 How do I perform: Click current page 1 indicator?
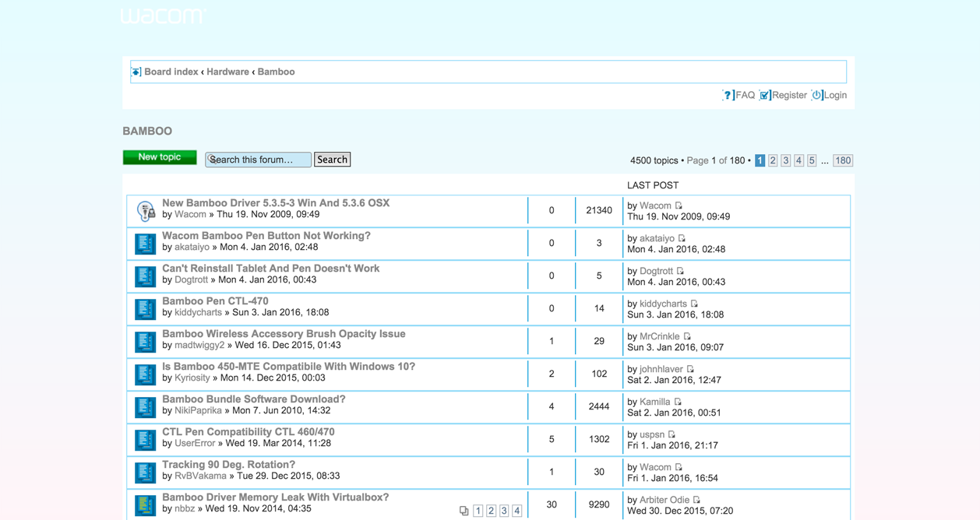coord(760,160)
